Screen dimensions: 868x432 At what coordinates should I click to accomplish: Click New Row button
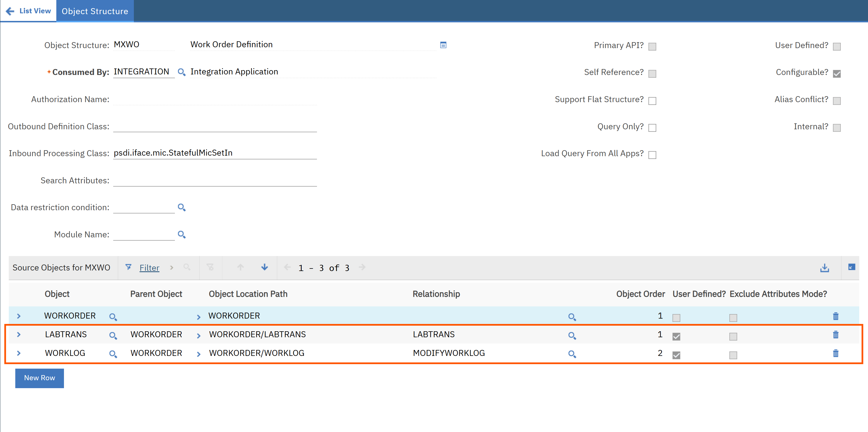39,378
